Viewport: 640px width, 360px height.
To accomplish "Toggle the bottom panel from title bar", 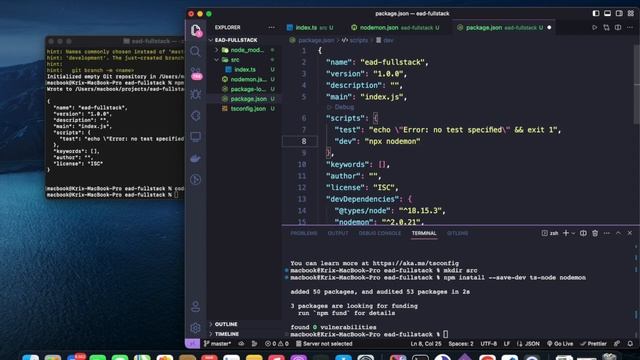I will [x=607, y=13].
